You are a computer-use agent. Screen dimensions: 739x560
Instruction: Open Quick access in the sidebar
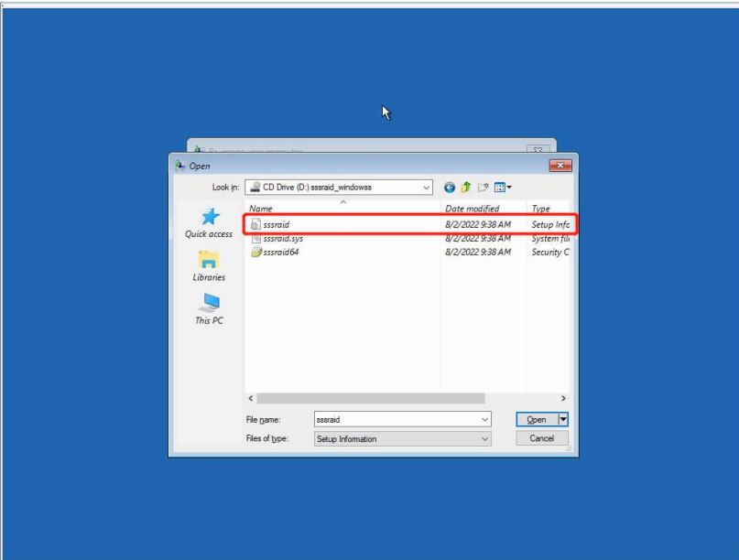click(x=209, y=223)
